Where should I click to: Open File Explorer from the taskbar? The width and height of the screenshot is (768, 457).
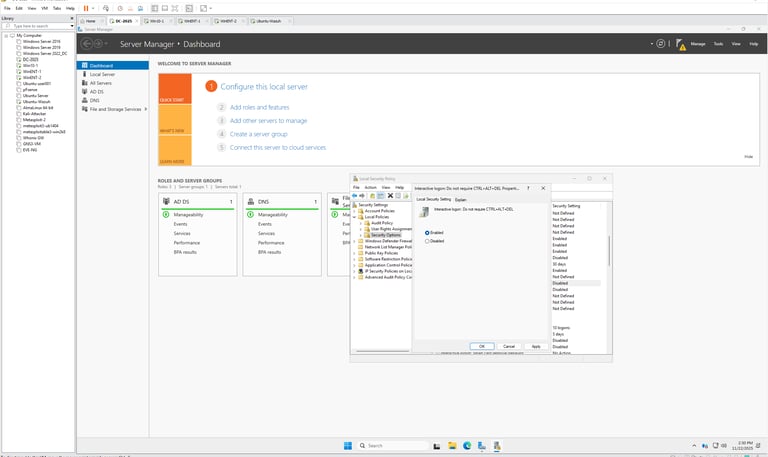click(452, 446)
